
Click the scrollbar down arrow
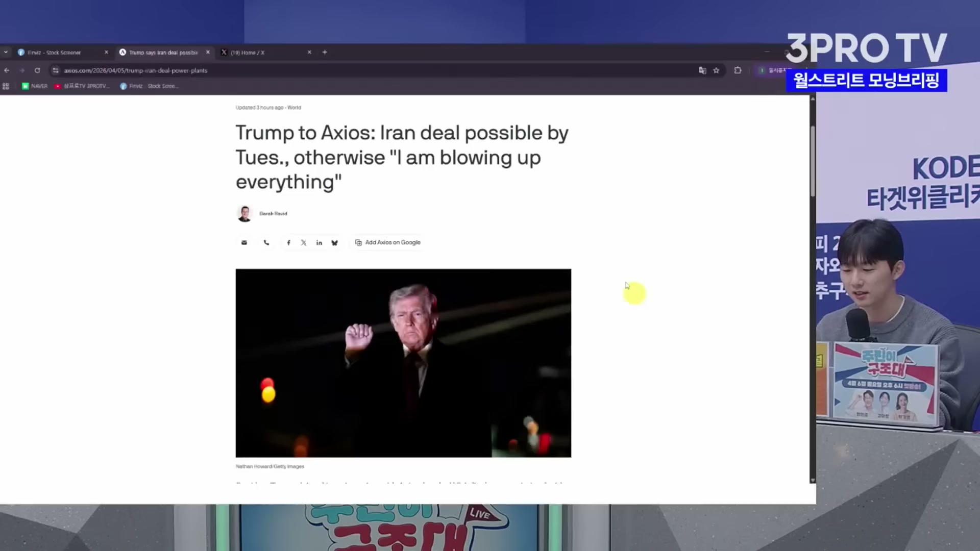(813, 480)
